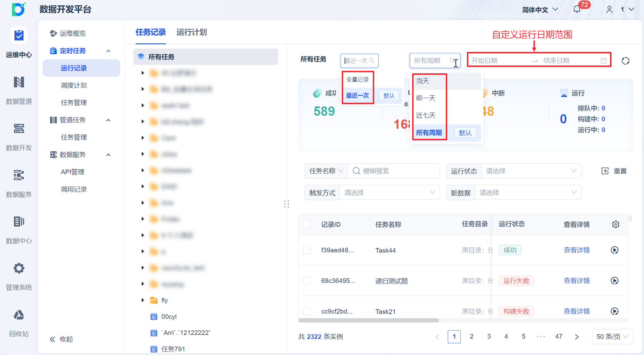Click the panel splitter handle
This screenshot has height=355, width=644.
pos(287,204)
